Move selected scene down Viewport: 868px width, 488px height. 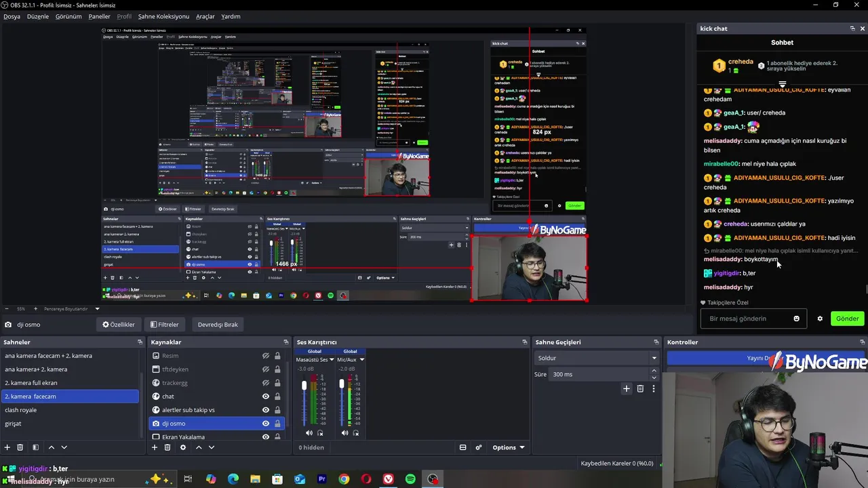(64, 447)
